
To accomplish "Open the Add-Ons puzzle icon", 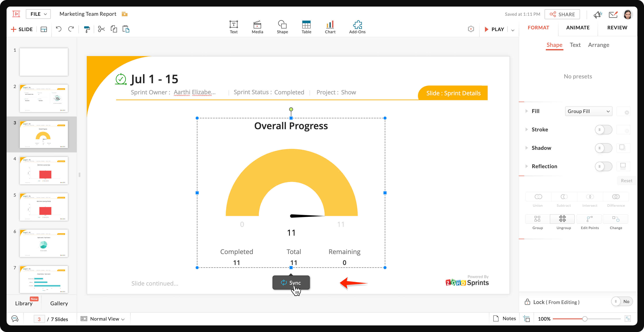I will pos(357,27).
